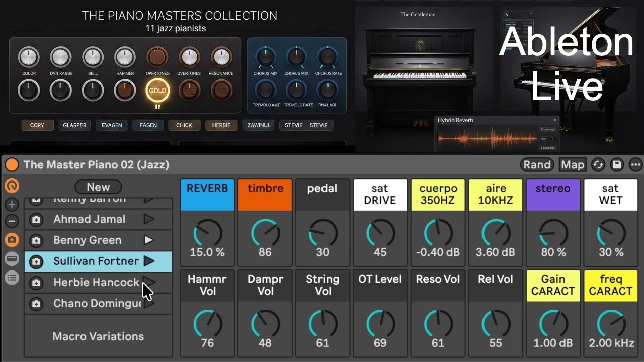Image resolution: width=644 pixels, height=362 pixels.
Task: Click the stereo macro knob at 80 %
Action: [553, 233]
